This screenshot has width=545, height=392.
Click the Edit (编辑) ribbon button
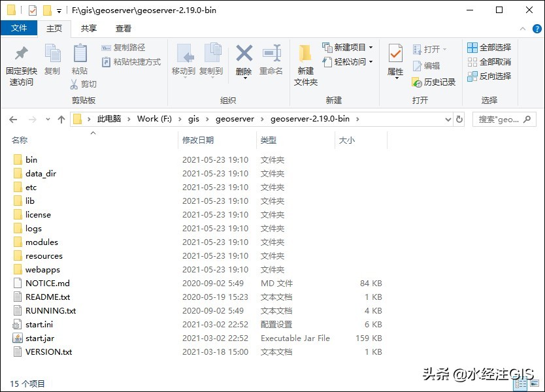point(426,66)
